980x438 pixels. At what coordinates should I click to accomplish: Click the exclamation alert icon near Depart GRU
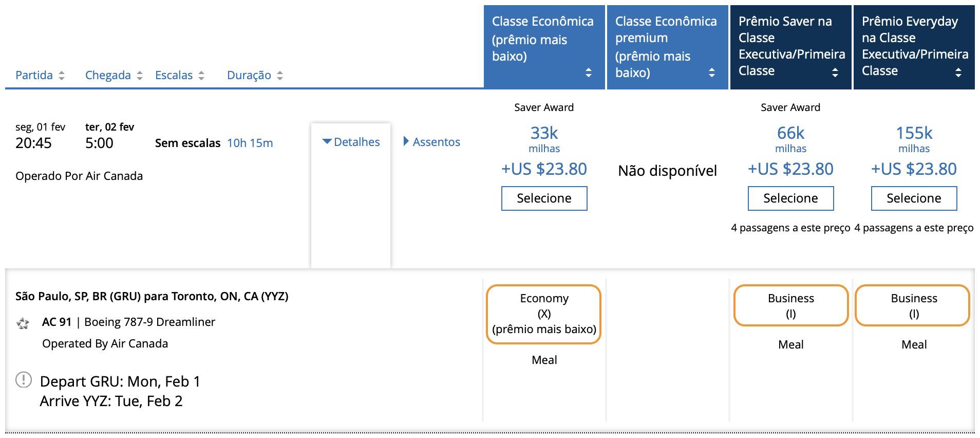click(x=24, y=380)
